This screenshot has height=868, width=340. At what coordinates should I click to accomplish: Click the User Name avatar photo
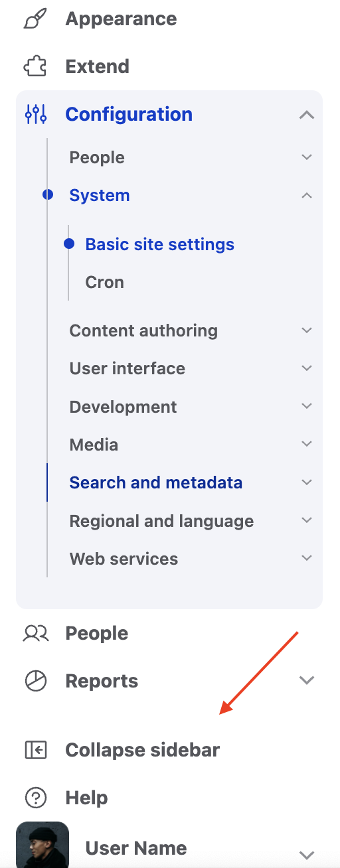(42, 845)
